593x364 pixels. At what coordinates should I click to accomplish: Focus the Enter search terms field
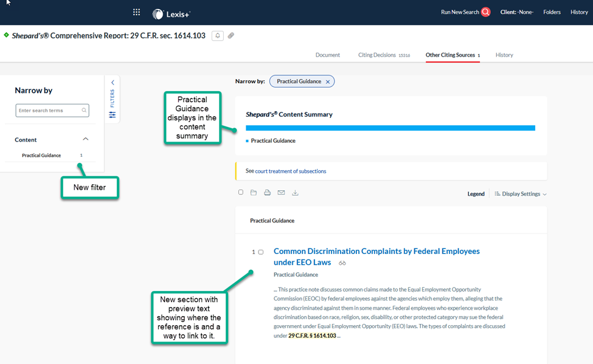click(x=52, y=111)
